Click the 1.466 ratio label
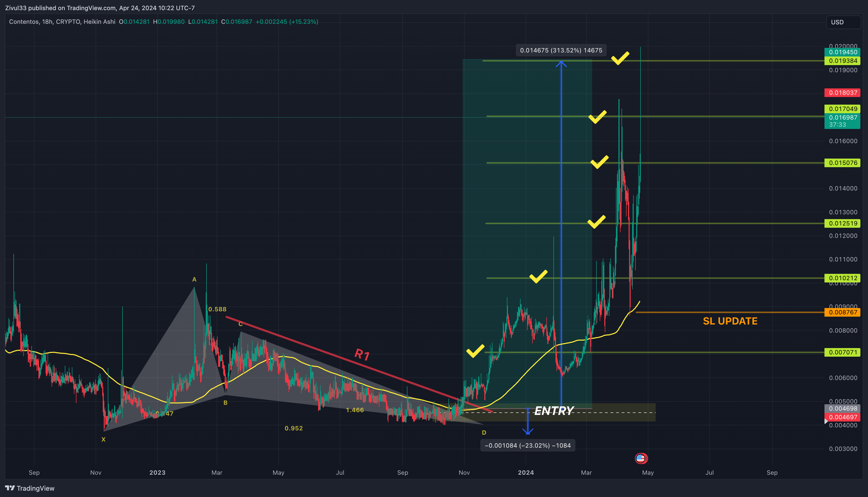This screenshot has width=868, height=497. [x=355, y=410]
